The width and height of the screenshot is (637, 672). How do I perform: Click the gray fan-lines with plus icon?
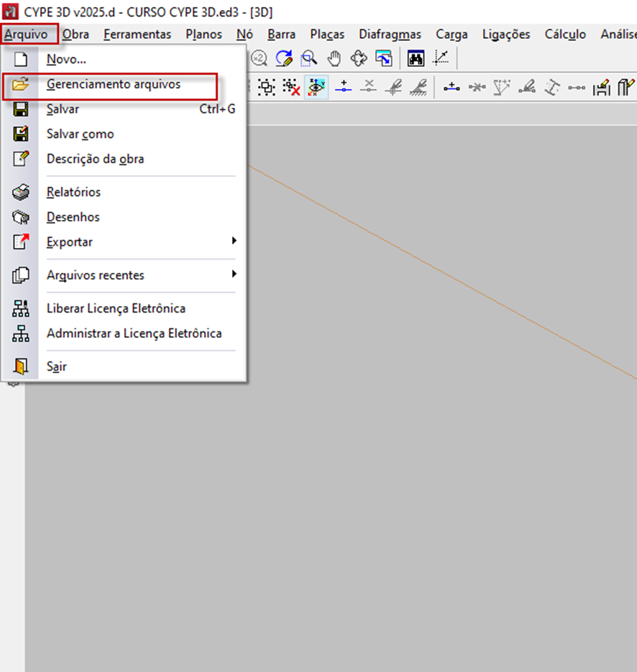pos(502,87)
